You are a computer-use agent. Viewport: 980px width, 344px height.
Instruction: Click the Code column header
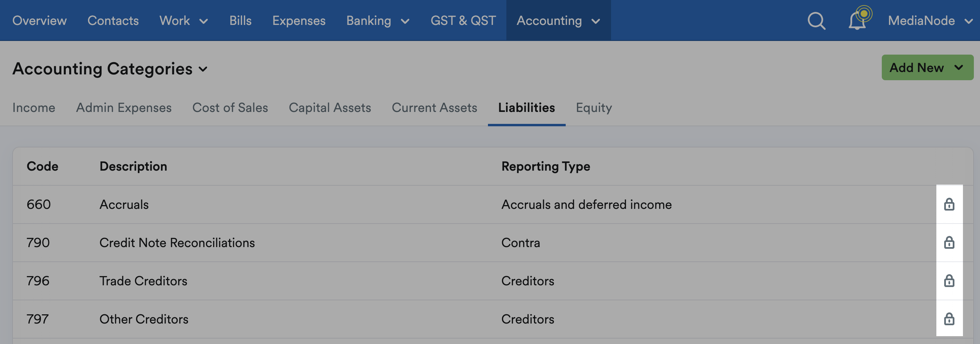click(x=42, y=166)
